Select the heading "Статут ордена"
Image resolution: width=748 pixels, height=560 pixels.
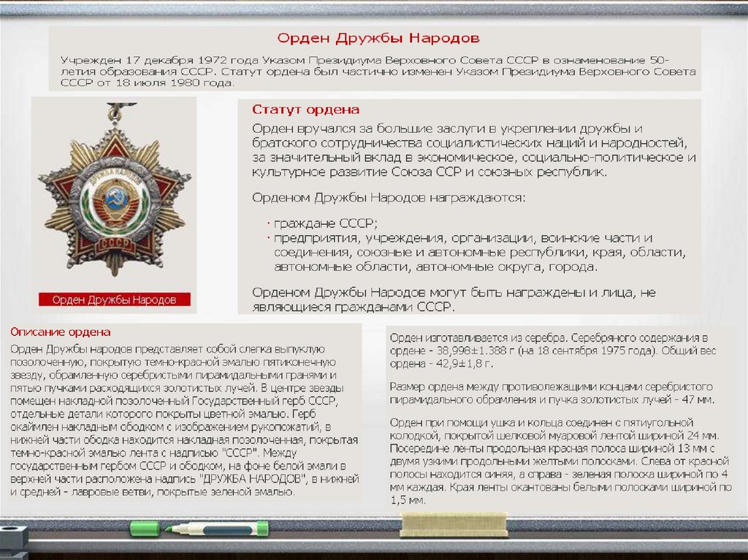[x=306, y=110]
